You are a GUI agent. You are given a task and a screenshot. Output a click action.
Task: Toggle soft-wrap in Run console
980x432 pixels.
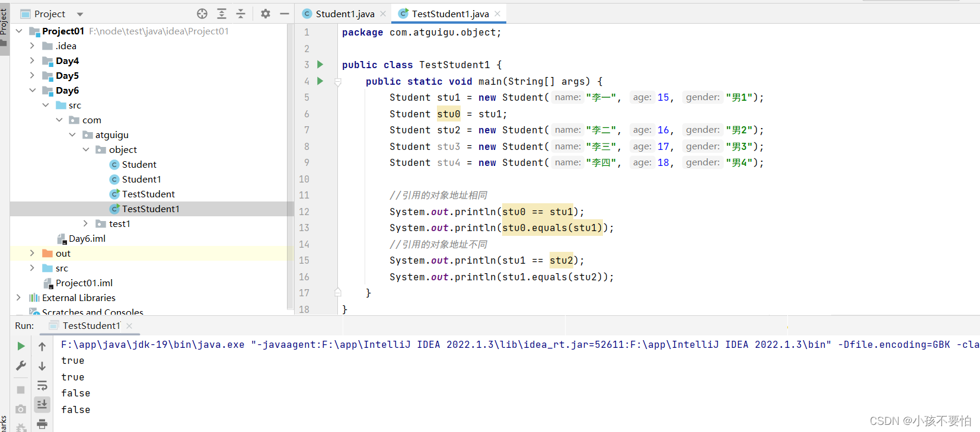coord(42,386)
